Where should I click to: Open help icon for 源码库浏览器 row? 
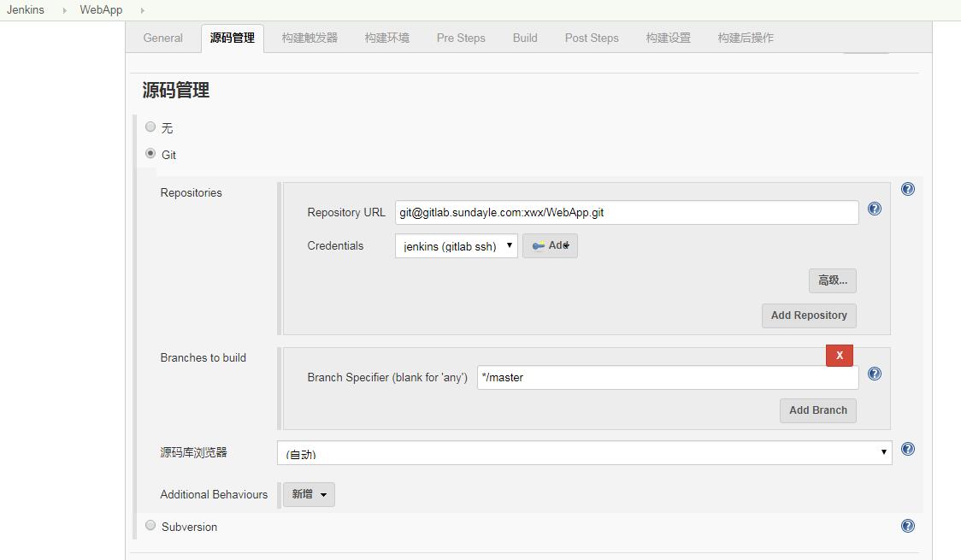tap(908, 449)
